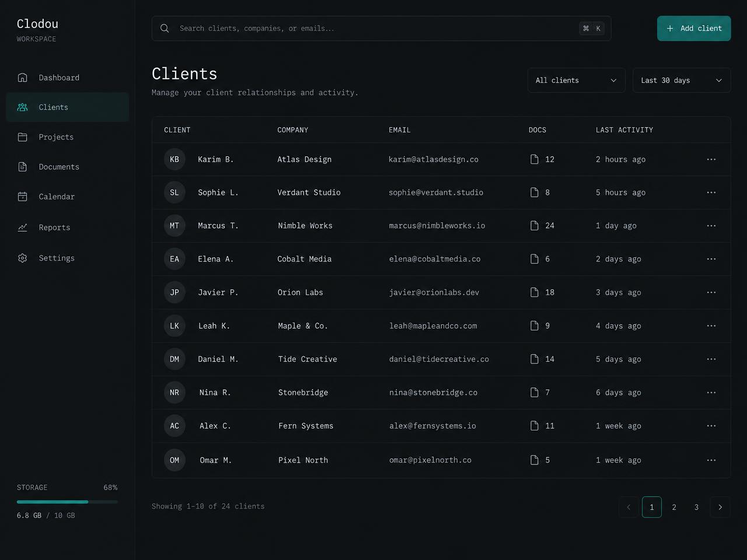
Task: Open row actions for Daniel M.
Action: [711, 359]
